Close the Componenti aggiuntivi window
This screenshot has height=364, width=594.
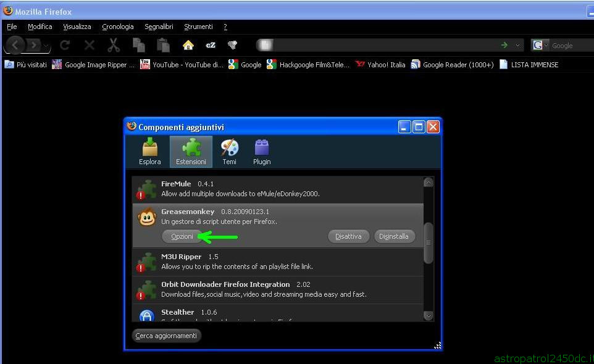[433, 127]
